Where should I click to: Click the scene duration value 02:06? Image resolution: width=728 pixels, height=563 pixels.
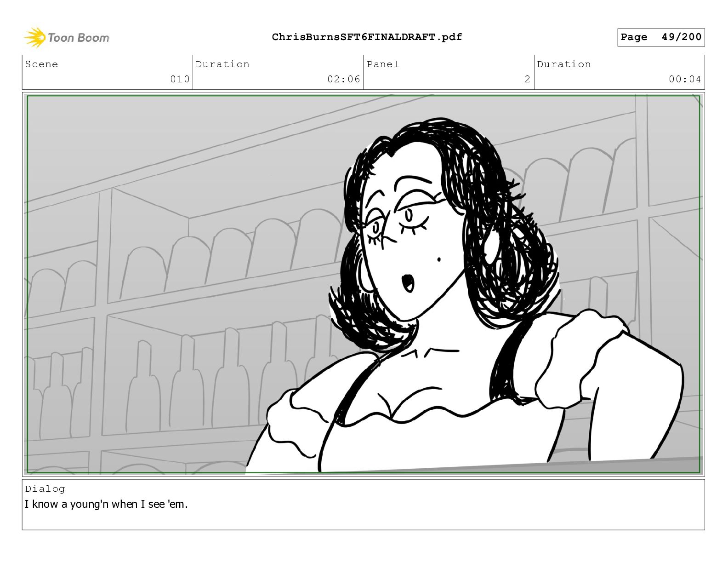point(344,79)
